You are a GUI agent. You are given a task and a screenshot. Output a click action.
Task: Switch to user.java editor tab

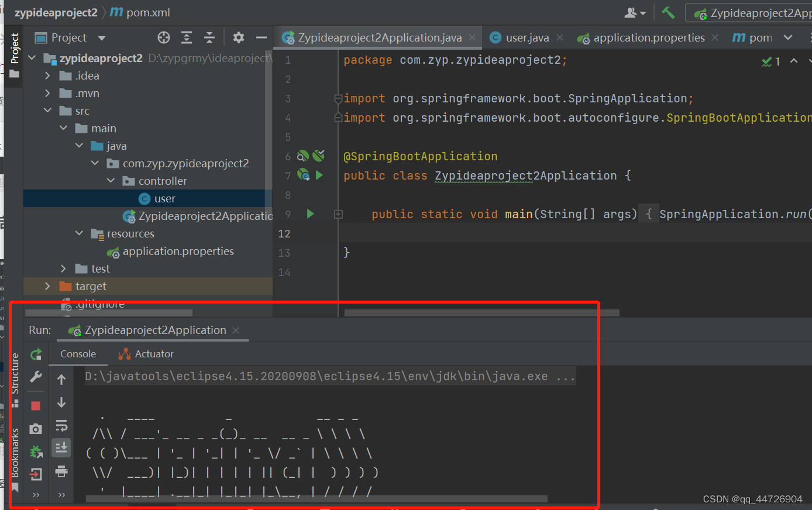(527, 37)
